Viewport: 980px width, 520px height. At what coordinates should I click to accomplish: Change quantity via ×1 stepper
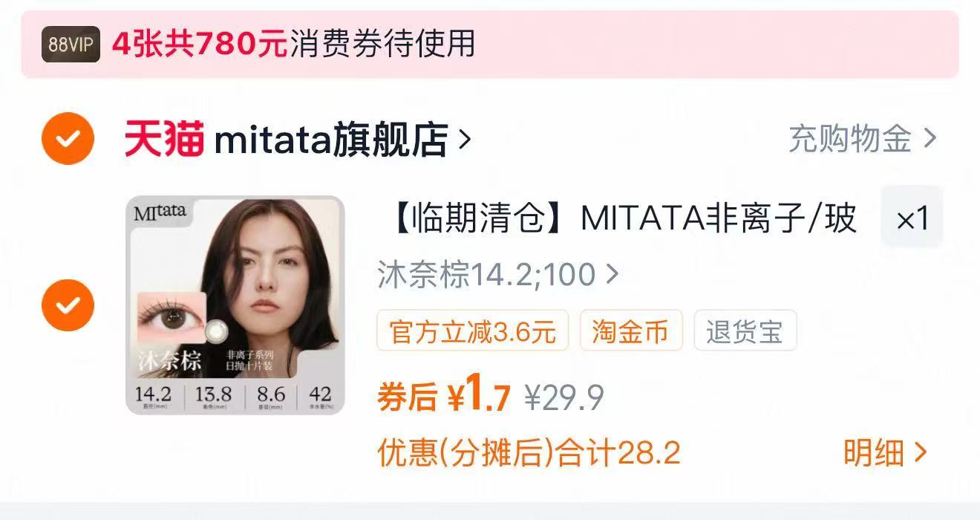pos(912,217)
